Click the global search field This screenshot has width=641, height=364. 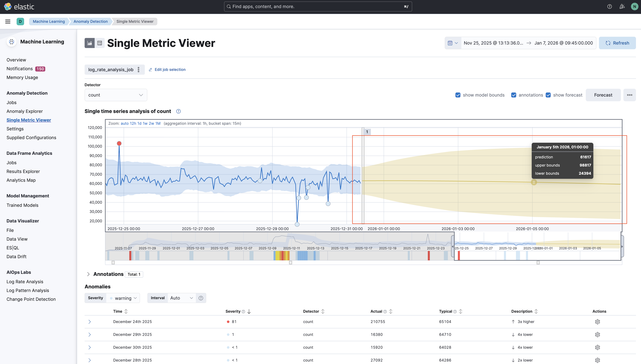[x=318, y=6]
